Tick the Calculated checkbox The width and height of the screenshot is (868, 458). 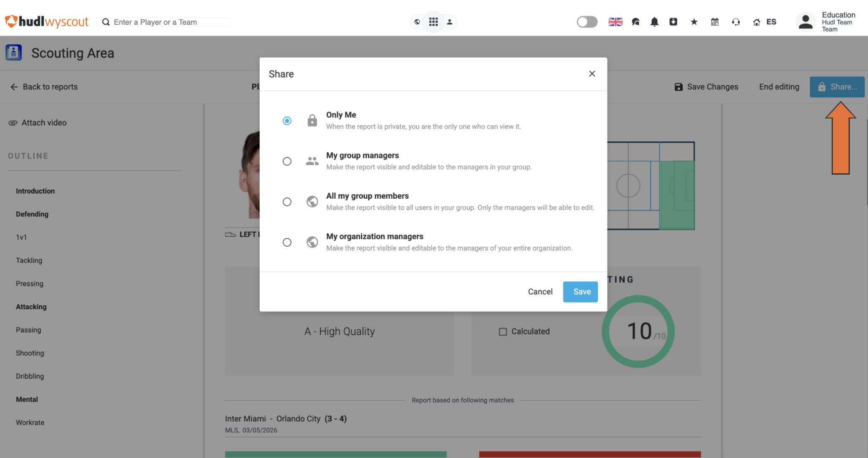503,331
